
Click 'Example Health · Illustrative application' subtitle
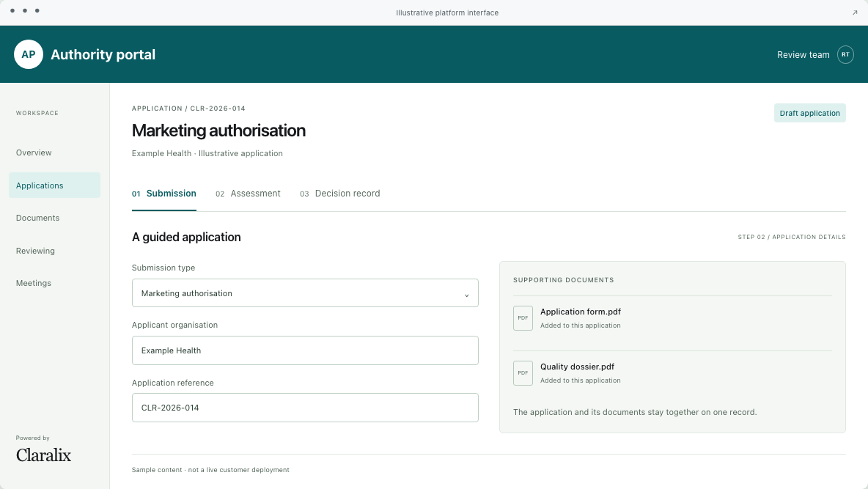click(207, 153)
